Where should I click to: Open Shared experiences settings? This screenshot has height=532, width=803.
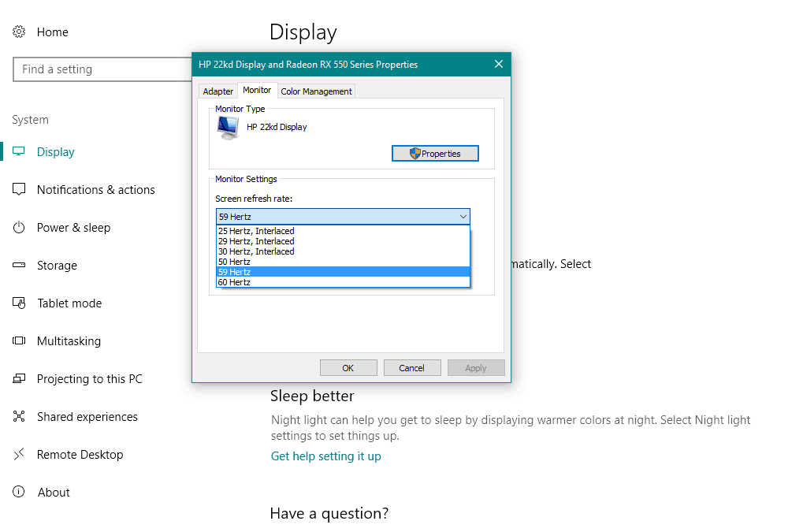click(87, 417)
